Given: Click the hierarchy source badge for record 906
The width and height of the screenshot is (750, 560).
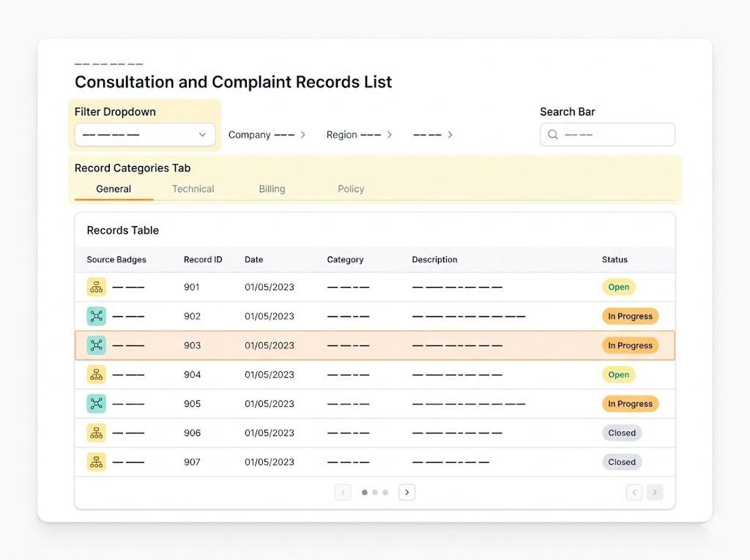Looking at the screenshot, I should tap(96, 433).
